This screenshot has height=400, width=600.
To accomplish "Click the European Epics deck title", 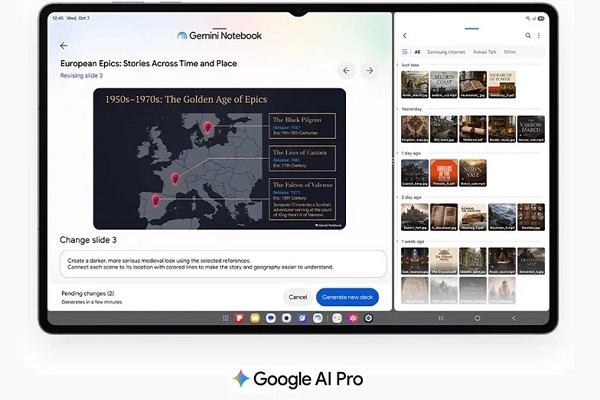I will (x=148, y=64).
